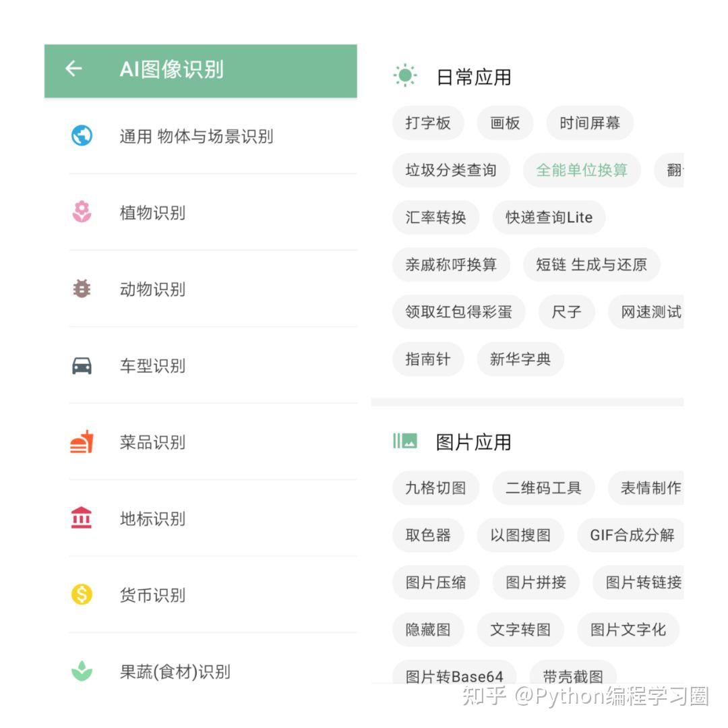Open the 全能单位换算 tool
Image resolution: width=728 pixels, height=728 pixels.
coord(582,171)
